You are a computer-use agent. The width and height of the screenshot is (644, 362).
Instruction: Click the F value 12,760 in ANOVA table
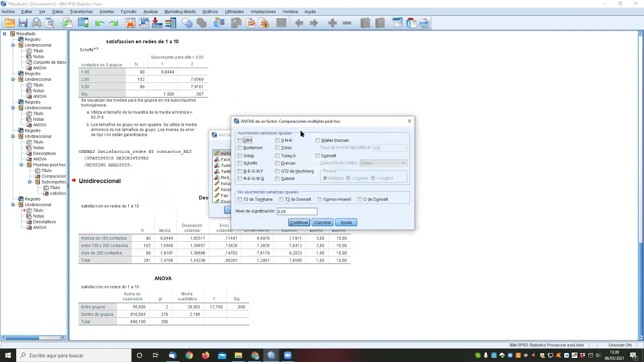tap(216, 307)
